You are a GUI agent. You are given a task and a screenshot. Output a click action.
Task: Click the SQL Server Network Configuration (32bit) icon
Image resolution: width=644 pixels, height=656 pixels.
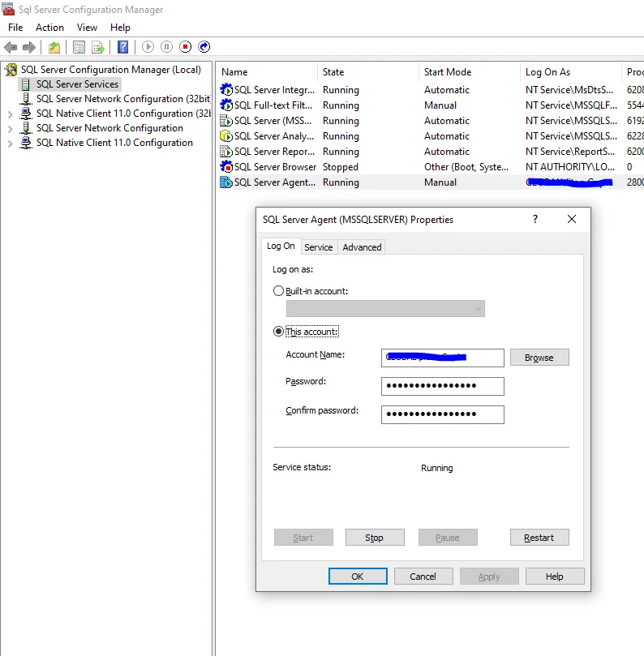click(x=26, y=99)
